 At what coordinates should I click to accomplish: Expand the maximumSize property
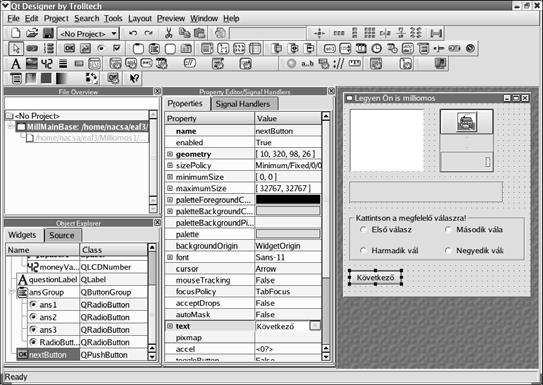170,188
